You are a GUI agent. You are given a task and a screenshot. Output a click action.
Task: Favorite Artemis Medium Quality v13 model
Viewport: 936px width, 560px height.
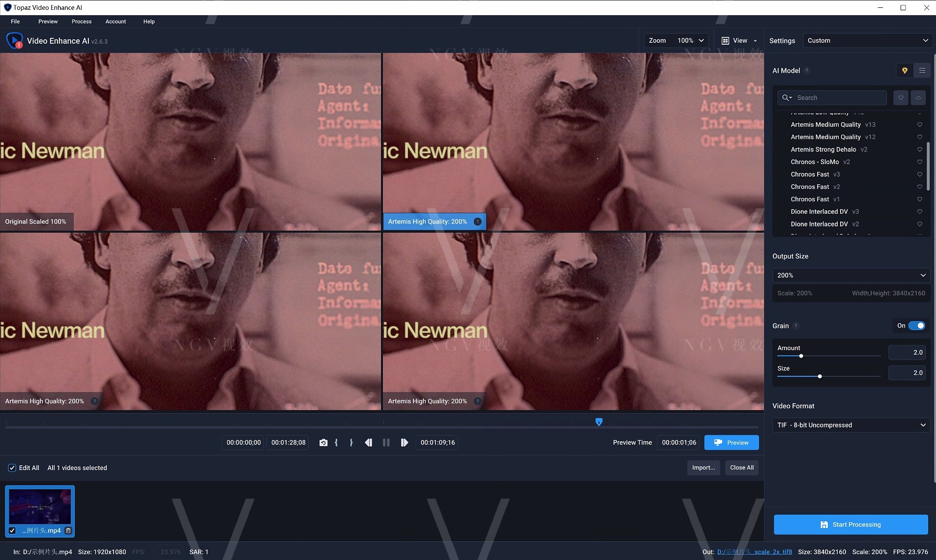(920, 125)
